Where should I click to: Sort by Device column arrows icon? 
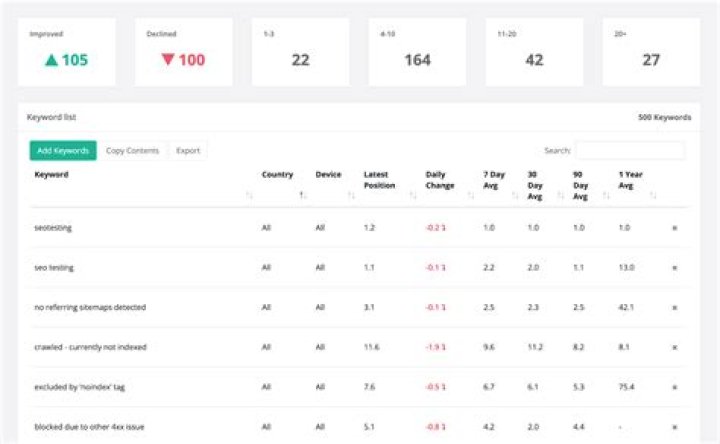click(351, 196)
